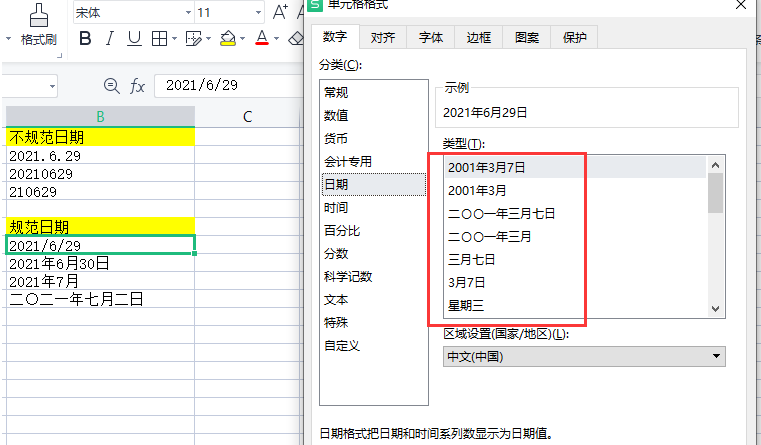Select cell containing 210629
The image size is (761, 445).
(x=100, y=191)
